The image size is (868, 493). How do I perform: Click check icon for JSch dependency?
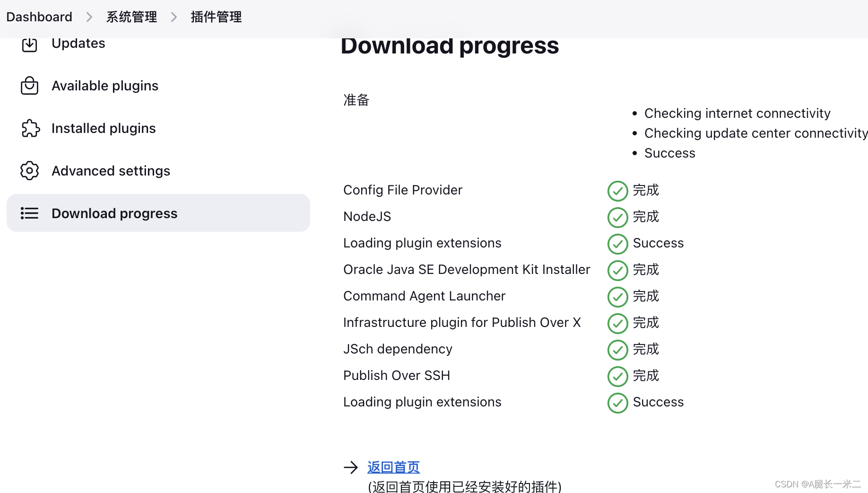tap(617, 350)
